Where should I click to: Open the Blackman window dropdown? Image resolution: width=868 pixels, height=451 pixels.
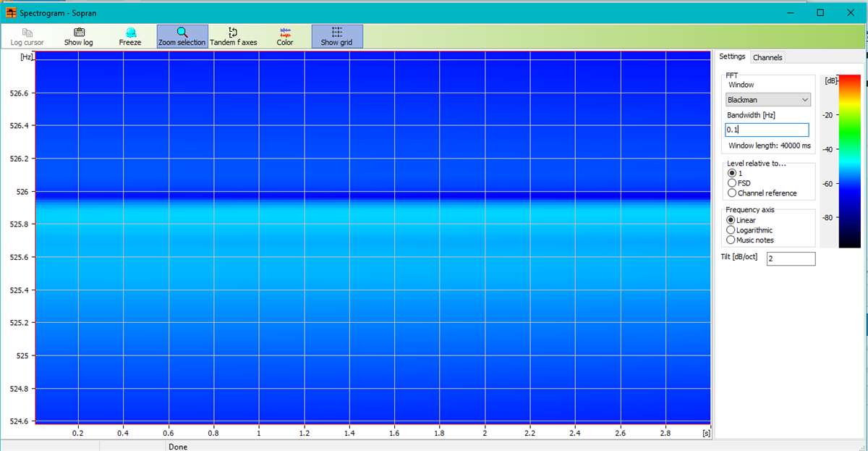(768, 100)
